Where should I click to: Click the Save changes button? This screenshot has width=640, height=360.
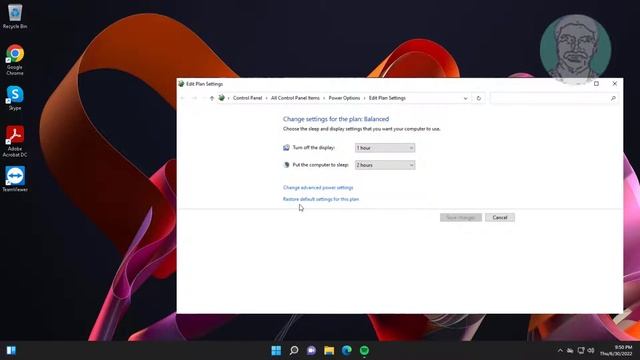461,218
